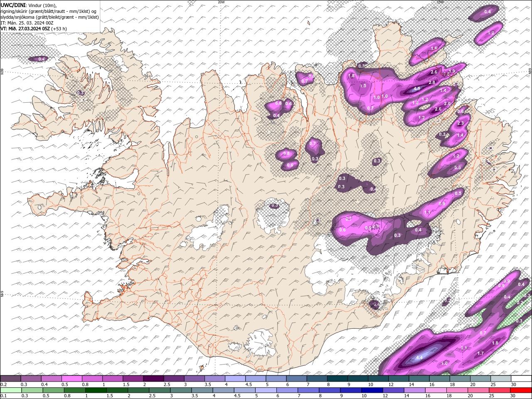Click the "0.1" label under the lower legend row
532x399 pixels.
3,396
